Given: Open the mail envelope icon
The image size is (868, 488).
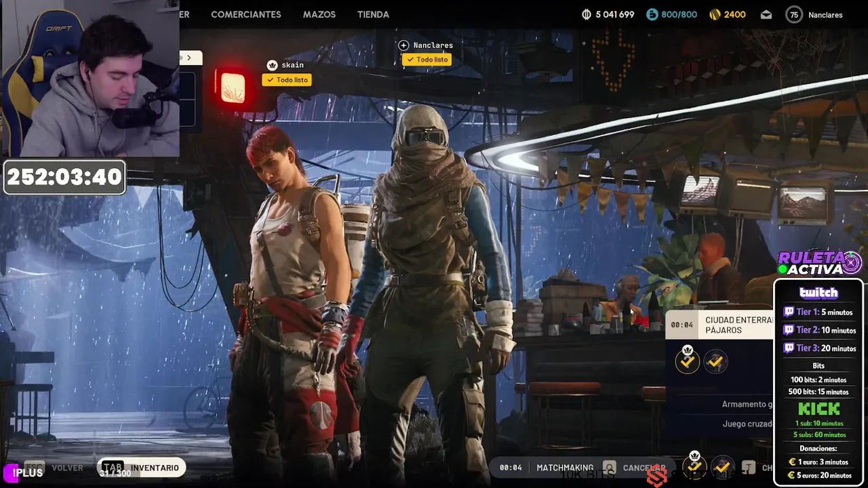Looking at the screenshot, I should click(x=766, y=14).
